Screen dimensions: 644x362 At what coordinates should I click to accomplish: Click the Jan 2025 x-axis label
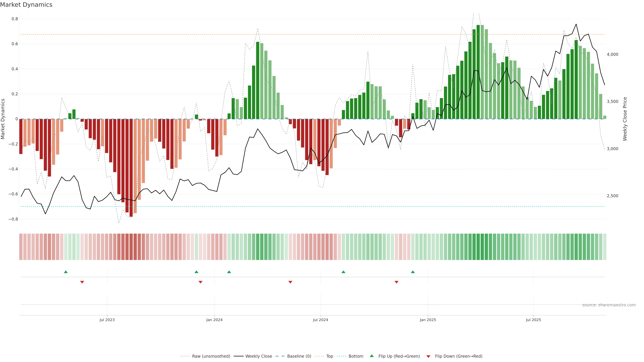pos(428,320)
